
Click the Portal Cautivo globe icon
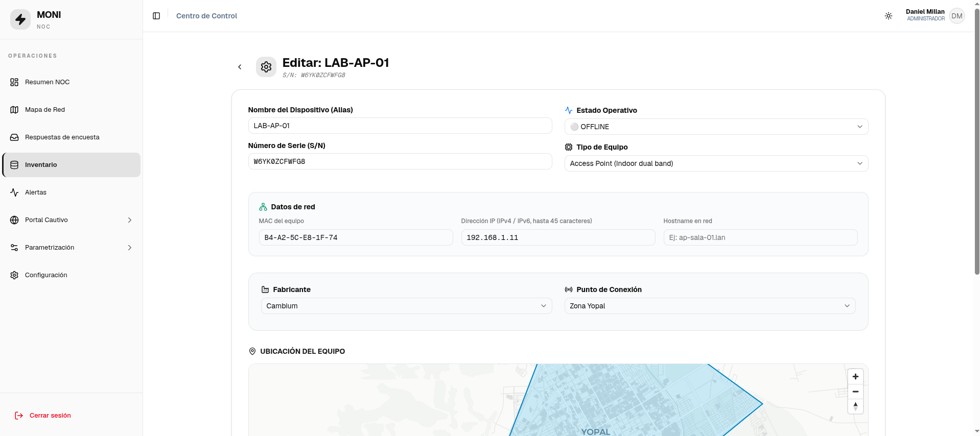[x=14, y=220]
